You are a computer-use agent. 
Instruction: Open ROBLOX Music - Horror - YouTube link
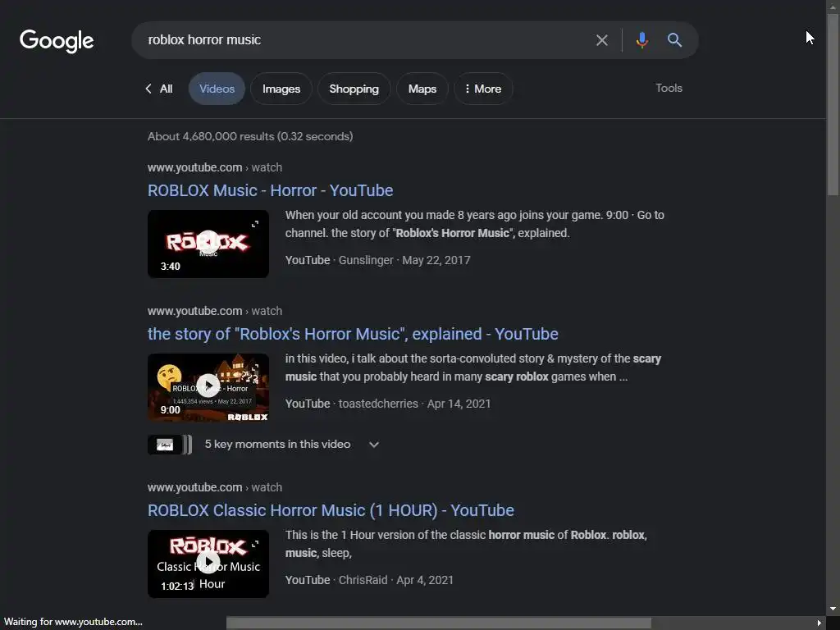[271, 190]
